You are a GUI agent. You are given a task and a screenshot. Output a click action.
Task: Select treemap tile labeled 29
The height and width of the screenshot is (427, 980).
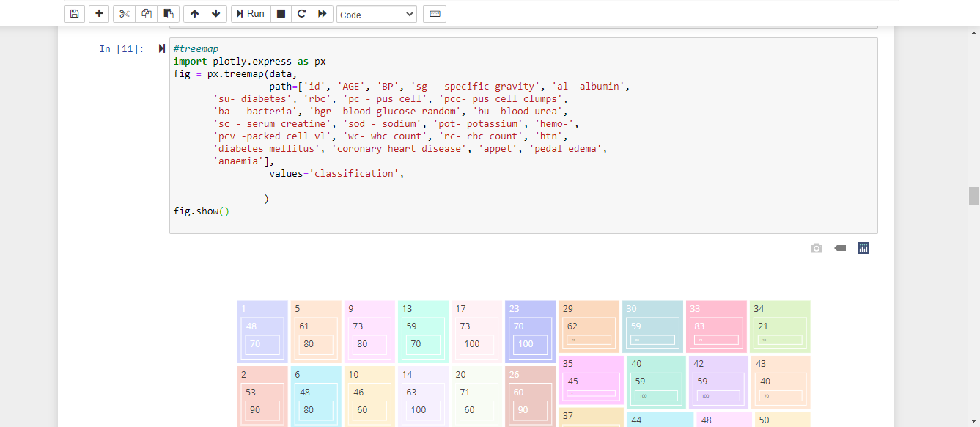pyautogui.click(x=589, y=326)
